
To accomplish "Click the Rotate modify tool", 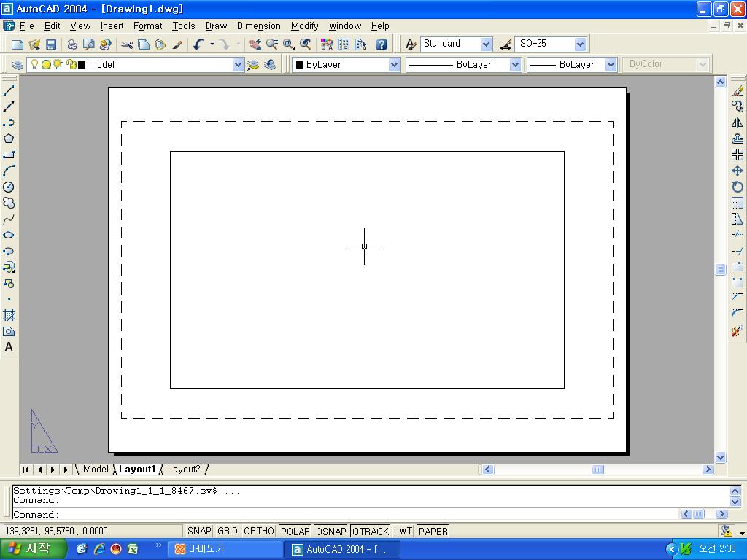I will pos(738,187).
